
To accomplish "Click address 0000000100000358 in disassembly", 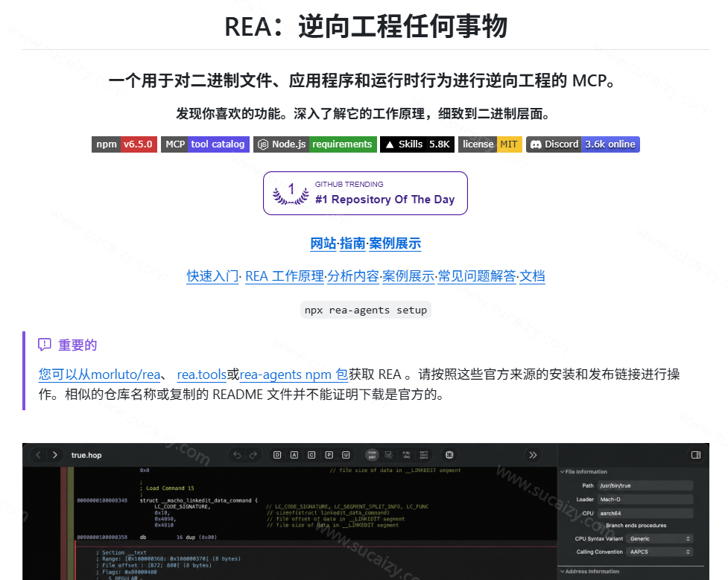I will tap(102, 537).
